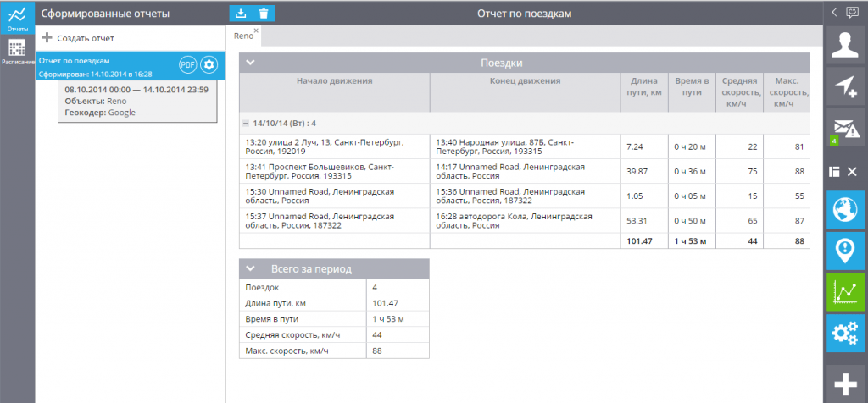This screenshot has width=868, height=403.
Task: Open the globe map module
Action: click(845, 209)
